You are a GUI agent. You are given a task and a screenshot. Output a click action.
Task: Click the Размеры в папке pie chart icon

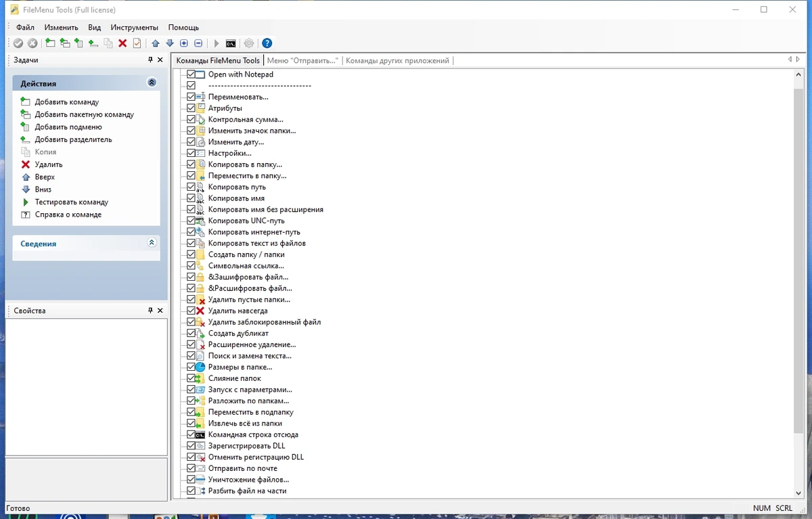pos(200,367)
